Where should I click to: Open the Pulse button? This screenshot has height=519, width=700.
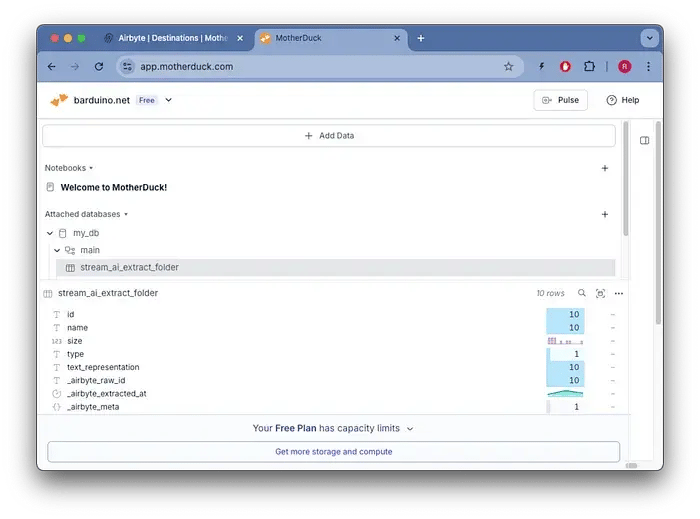pos(560,100)
